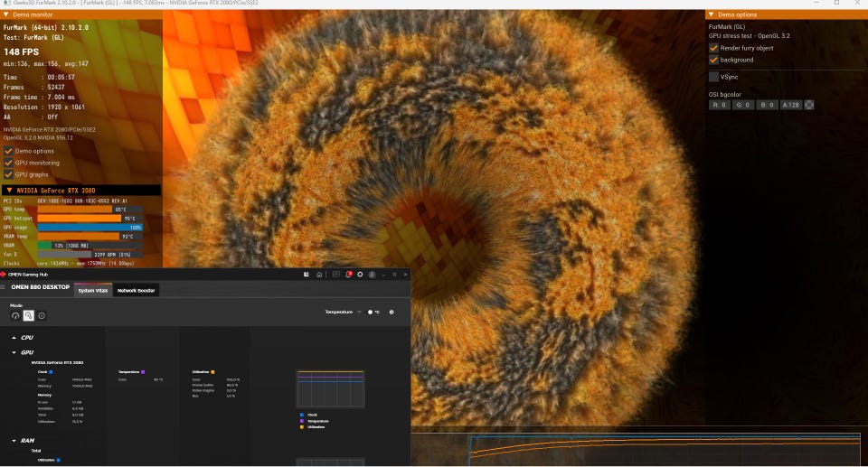Click the OMEN home icon
The height and width of the screenshot is (467, 868).
pyautogui.click(x=319, y=274)
